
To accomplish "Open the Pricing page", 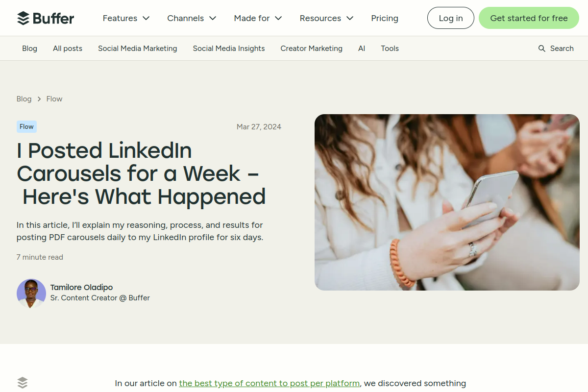I will pos(385,18).
